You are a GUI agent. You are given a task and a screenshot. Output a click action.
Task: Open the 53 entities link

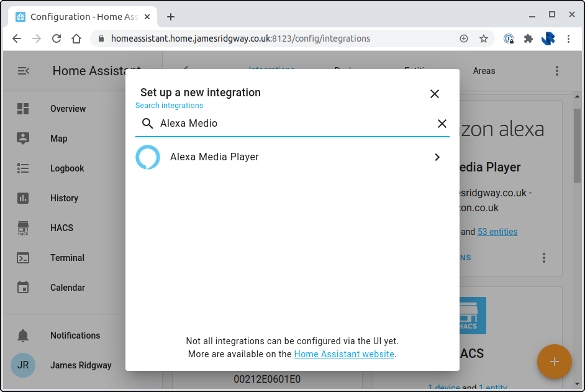tap(497, 232)
